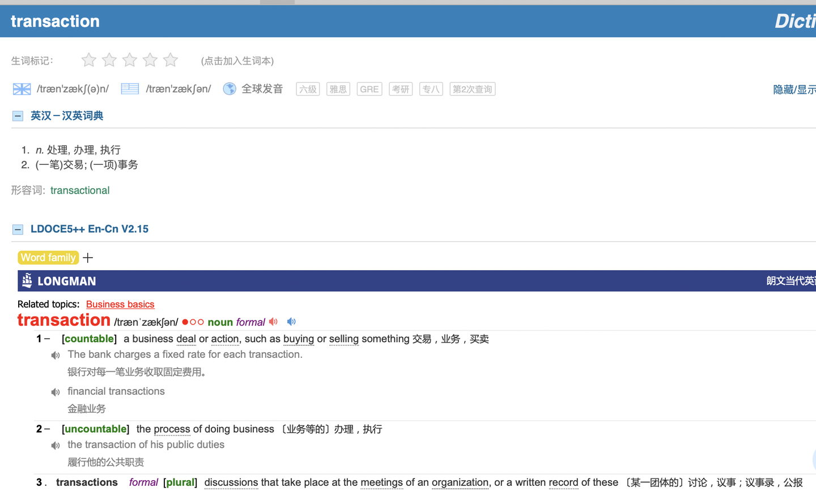Screen dimensions: 816x504
Task: Toggle the GRE exam tag
Action: pyautogui.click(x=369, y=89)
